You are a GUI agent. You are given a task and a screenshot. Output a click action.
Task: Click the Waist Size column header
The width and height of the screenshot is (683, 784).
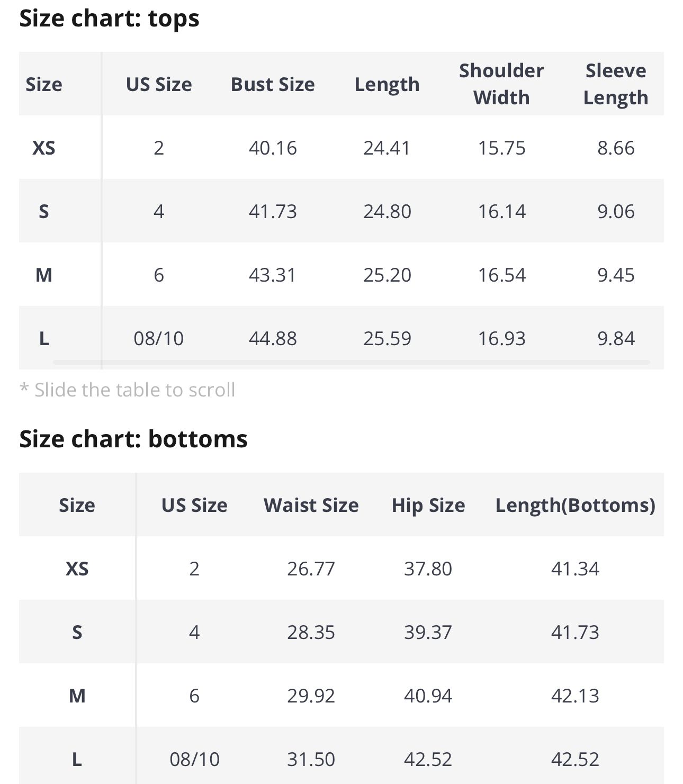point(311,505)
